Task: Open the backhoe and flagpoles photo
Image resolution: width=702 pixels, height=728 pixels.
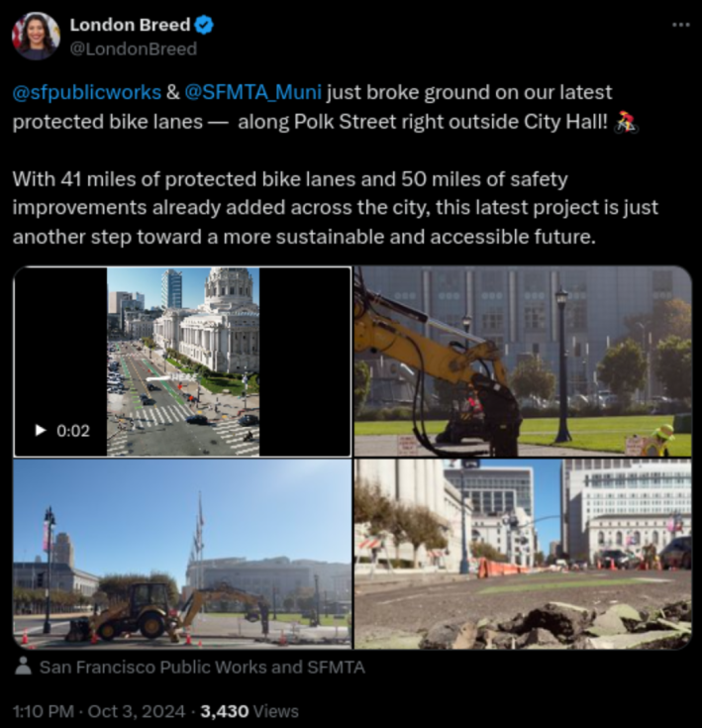Action: click(182, 554)
